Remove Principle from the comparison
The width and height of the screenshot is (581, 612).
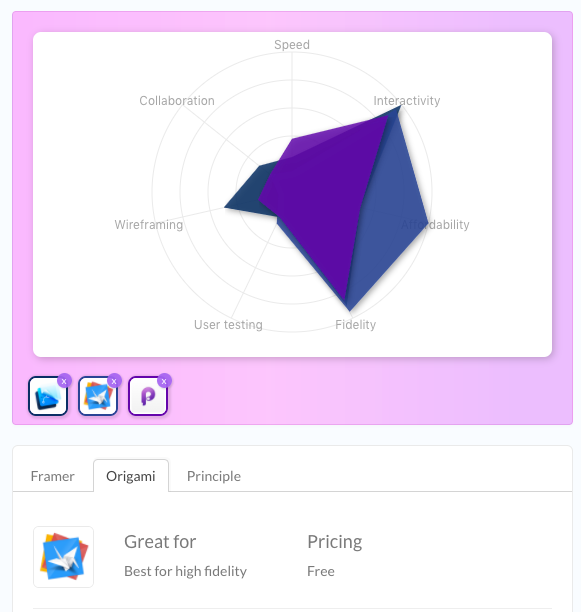pyautogui.click(x=164, y=381)
